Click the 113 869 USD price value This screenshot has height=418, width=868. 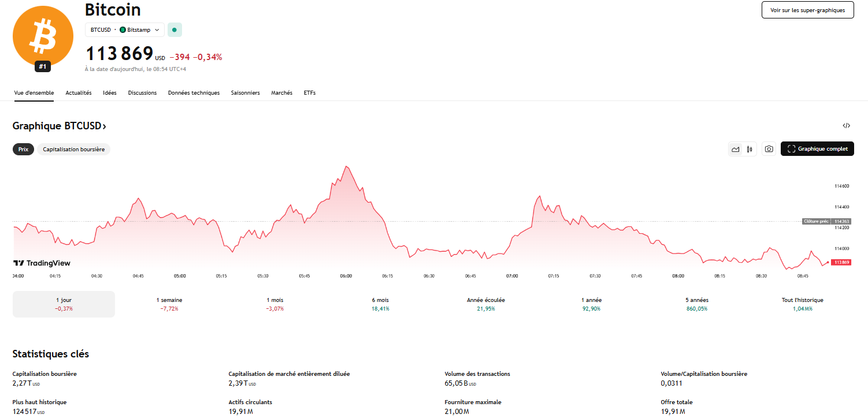tap(120, 54)
